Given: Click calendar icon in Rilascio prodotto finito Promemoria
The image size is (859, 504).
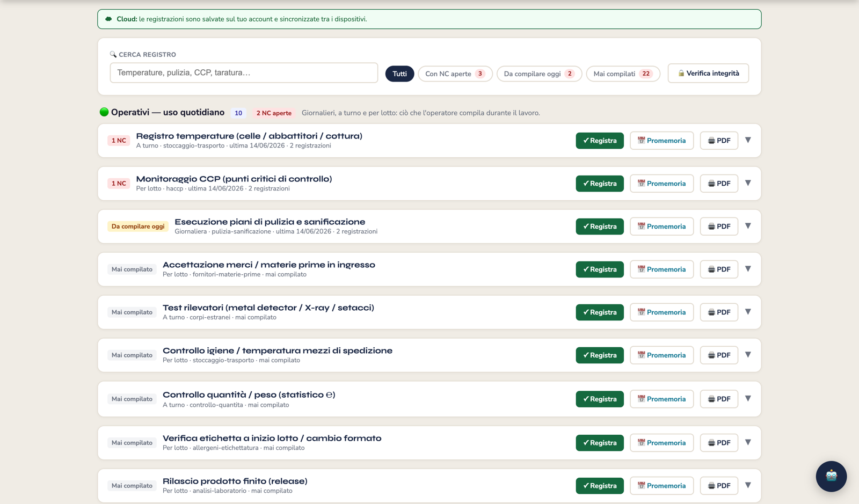Looking at the screenshot, I should (x=641, y=486).
